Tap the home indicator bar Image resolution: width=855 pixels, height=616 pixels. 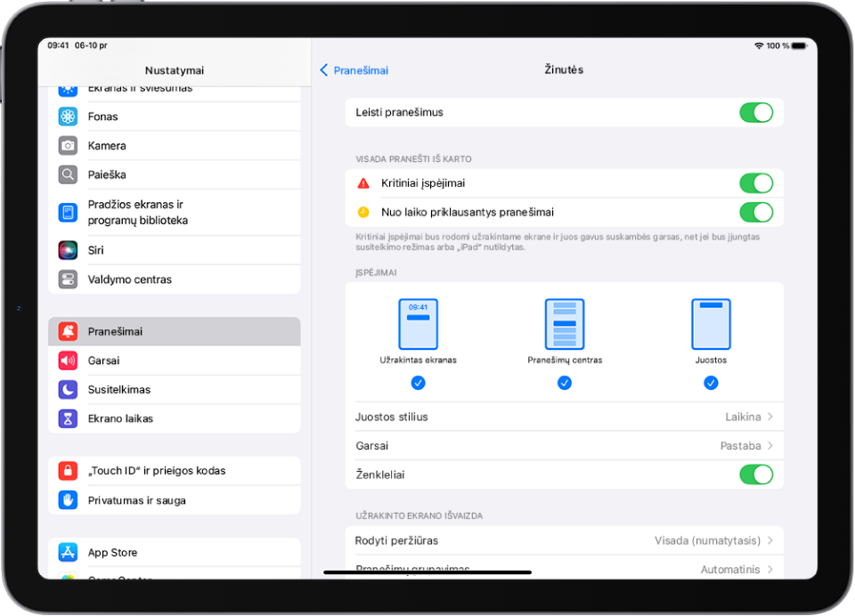[x=427, y=572]
